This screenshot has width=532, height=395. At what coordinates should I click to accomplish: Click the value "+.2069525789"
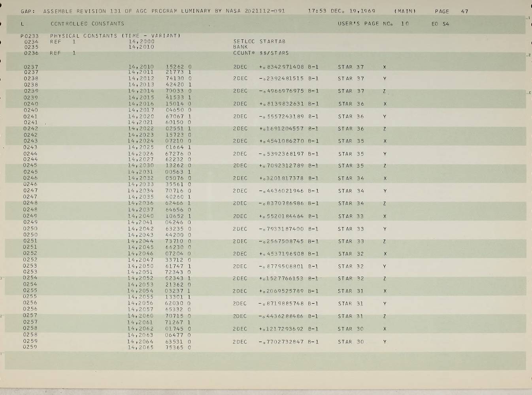click(x=281, y=291)
